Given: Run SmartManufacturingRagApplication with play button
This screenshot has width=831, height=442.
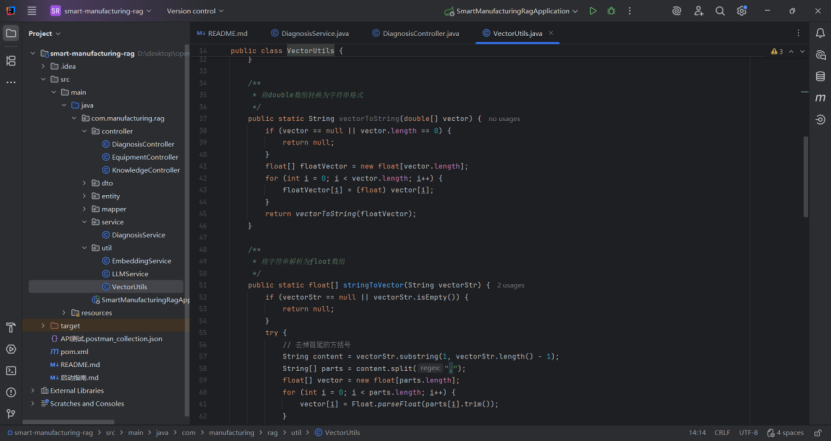Looking at the screenshot, I should click(x=593, y=11).
